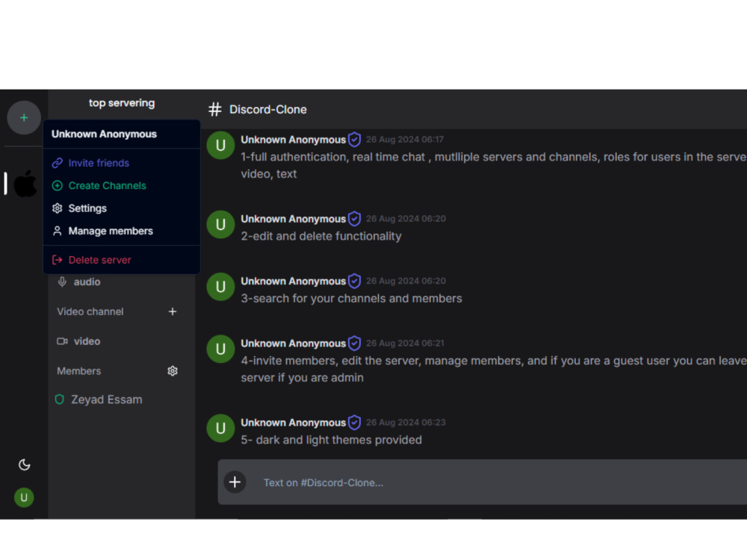Click avatar on the 06:23 message
The width and height of the screenshot is (747, 560).
click(x=220, y=428)
